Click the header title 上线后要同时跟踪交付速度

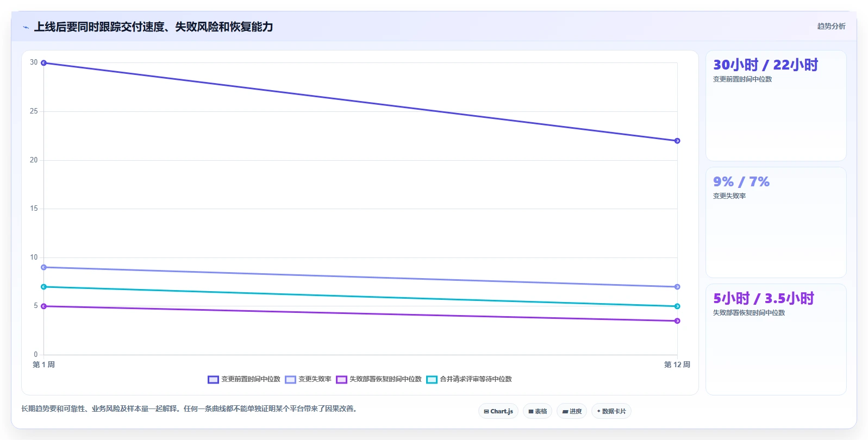tap(154, 27)
